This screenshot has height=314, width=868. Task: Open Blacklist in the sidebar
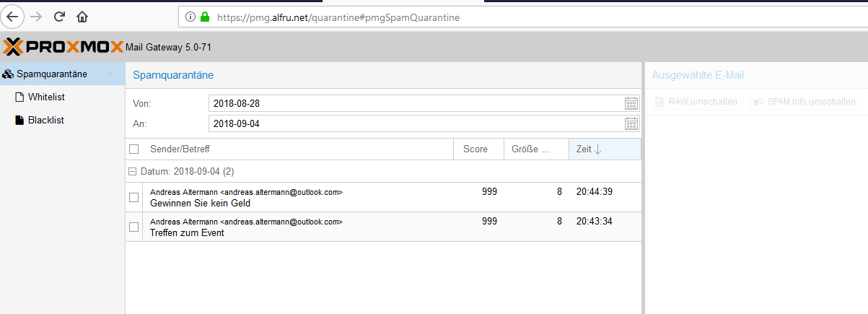45,121
